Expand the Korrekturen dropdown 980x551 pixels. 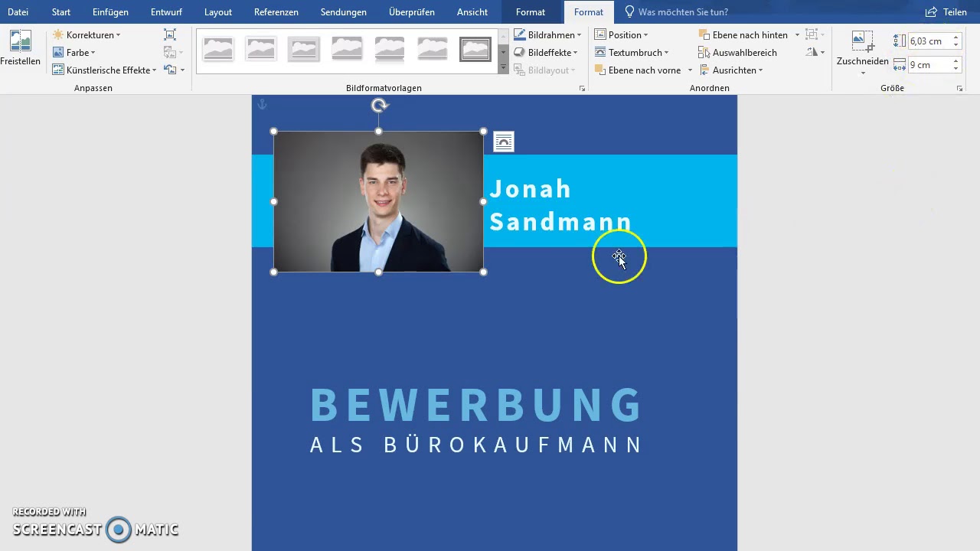(87, 35)
